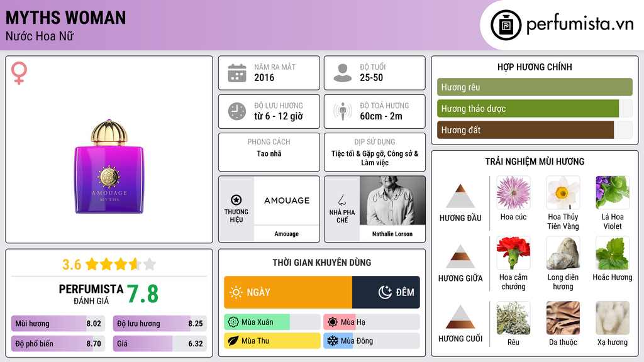
Task: Click the sillage value 60cm - 2m
Action: [x=381, y=116]
